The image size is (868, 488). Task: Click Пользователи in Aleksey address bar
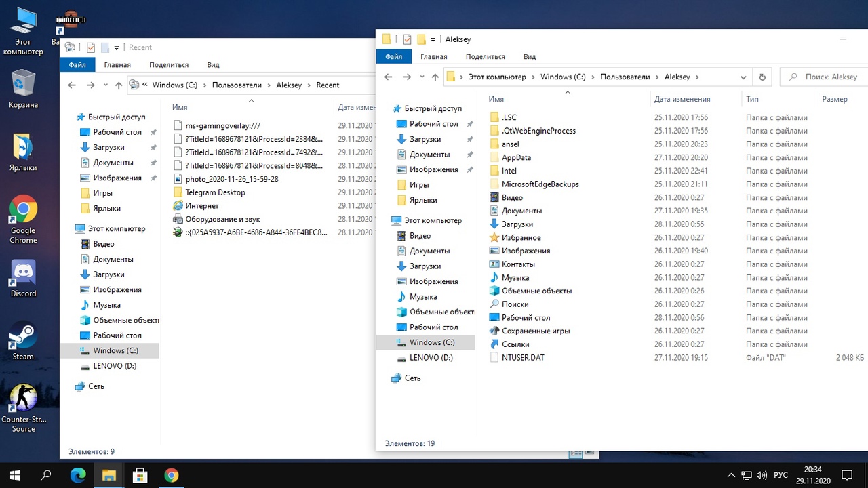(625, 77)
